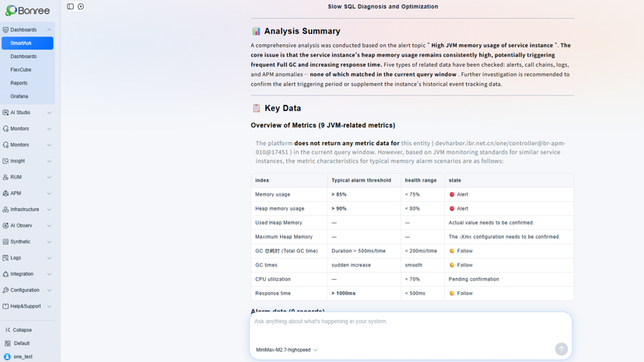The image size is (644, 362).
Task: Open Grafana menu item
Action: [19, 96]
